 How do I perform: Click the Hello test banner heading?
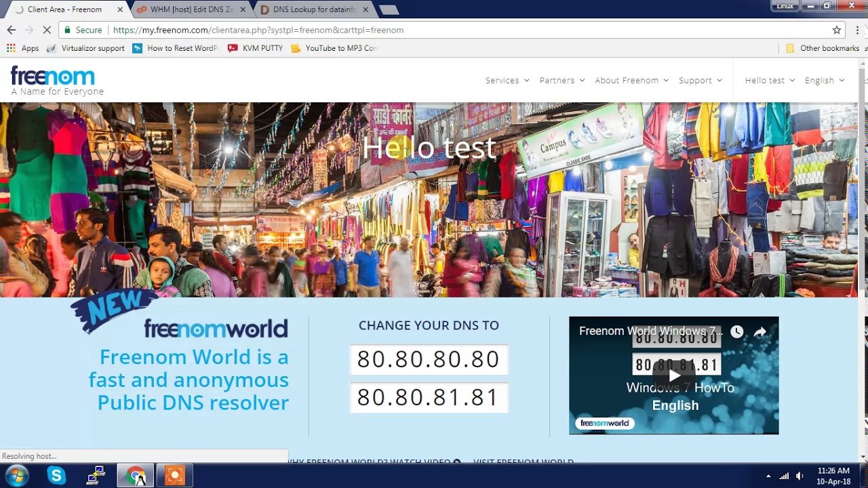[429, 148]
